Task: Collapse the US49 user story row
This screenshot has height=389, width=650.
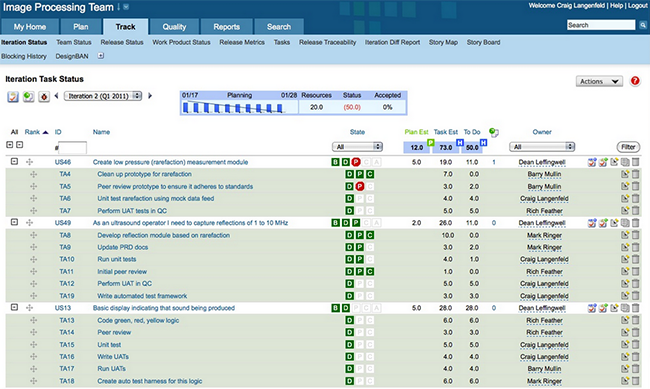Action: [15, 222]
